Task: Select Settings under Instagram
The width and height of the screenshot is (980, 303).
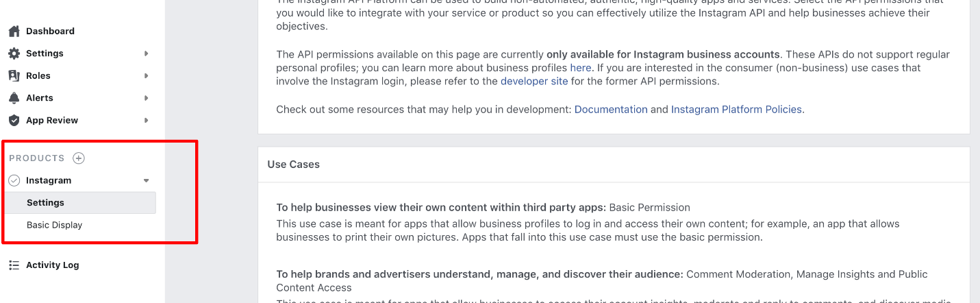Action: click(79, 203)
